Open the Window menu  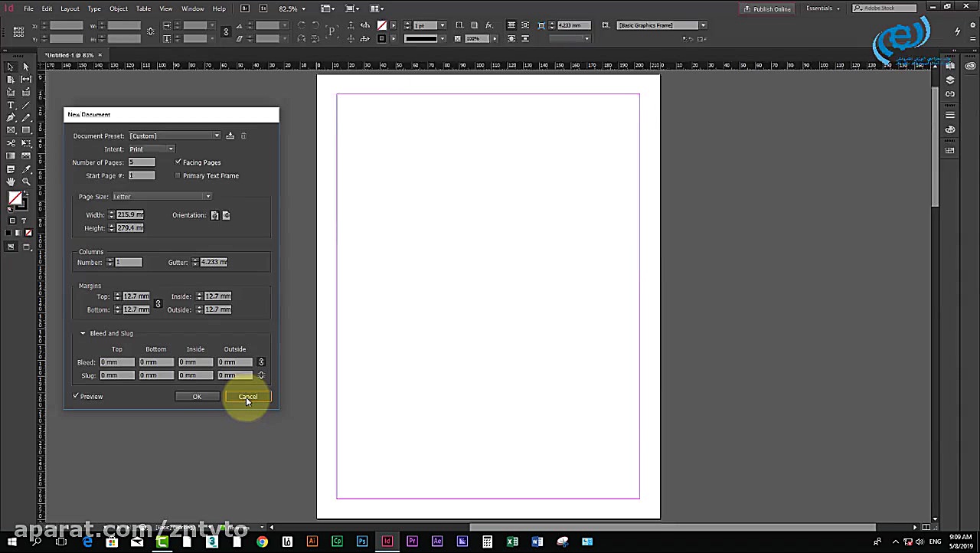tap(192, 8)
